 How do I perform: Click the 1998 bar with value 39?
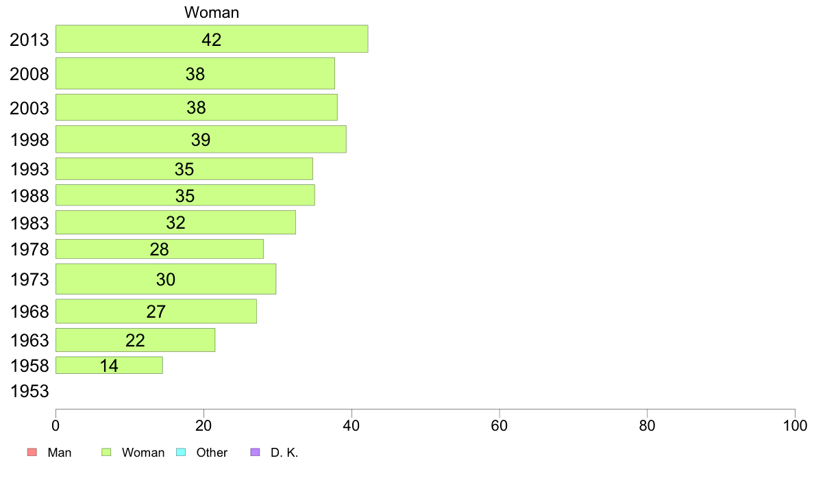pyautogui.click(x=201, y=139)
